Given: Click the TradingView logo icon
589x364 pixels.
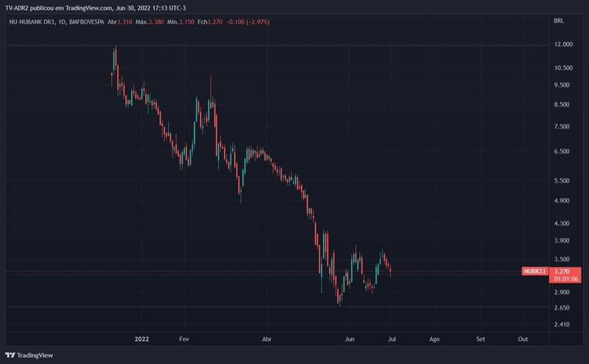Looking at the screenshot, I should click(x=10, y=355).
